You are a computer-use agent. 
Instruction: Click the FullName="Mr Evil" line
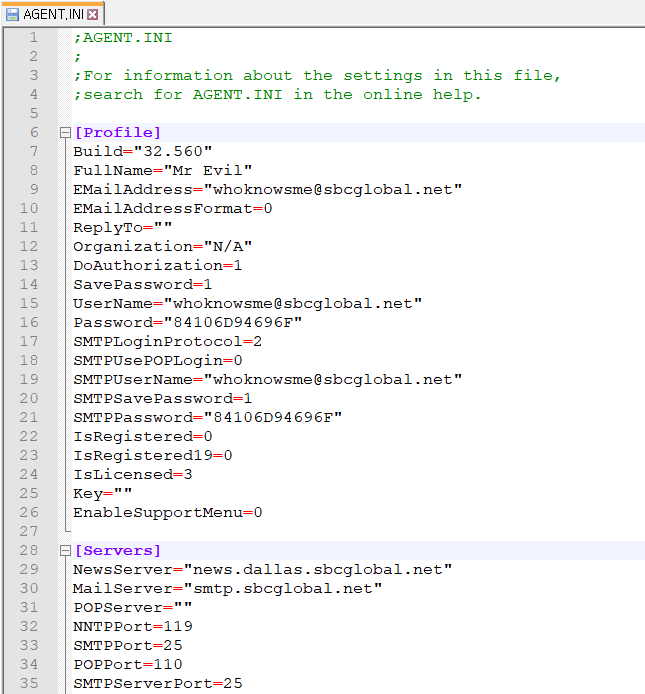click(162, 170)
